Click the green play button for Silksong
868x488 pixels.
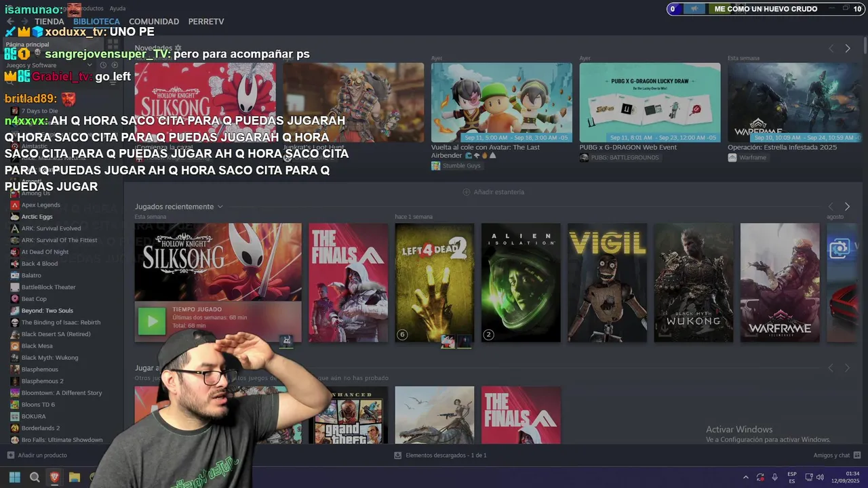[x=152, y=321]
